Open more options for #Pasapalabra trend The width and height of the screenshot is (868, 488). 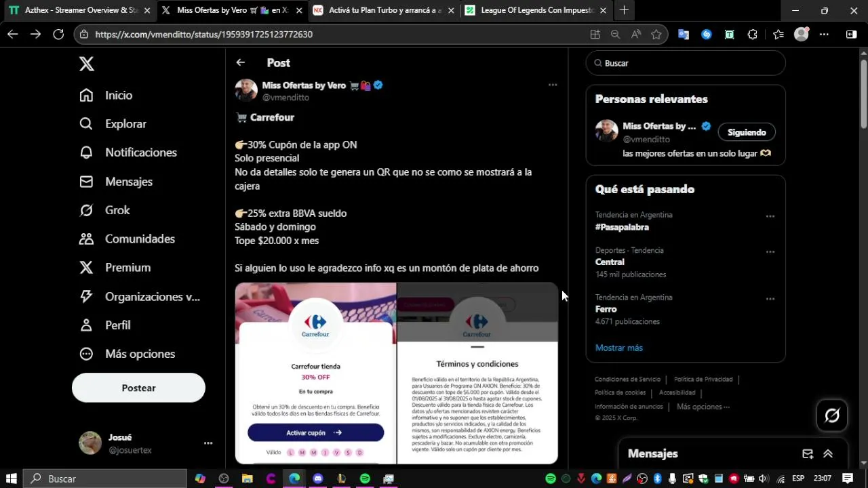pos(770,216)
